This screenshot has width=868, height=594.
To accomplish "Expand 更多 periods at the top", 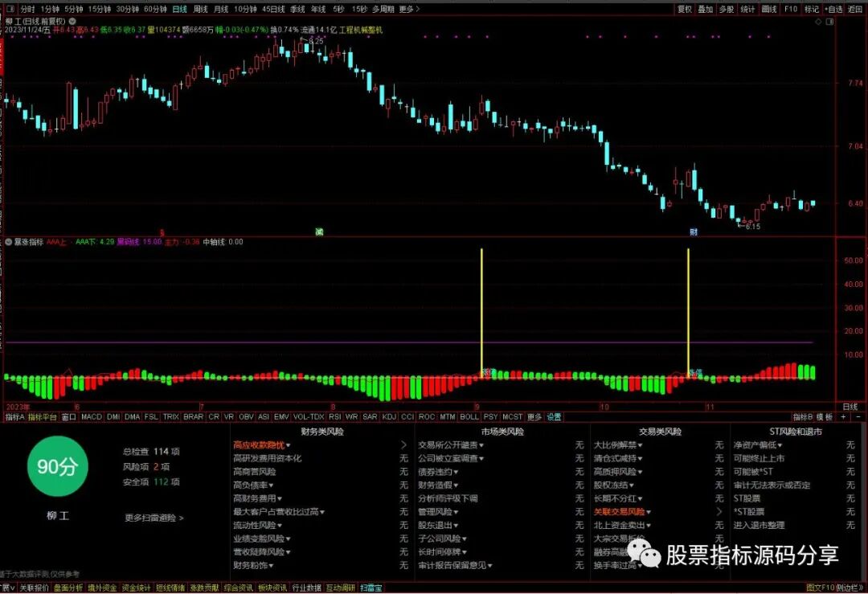I will 409,9.
